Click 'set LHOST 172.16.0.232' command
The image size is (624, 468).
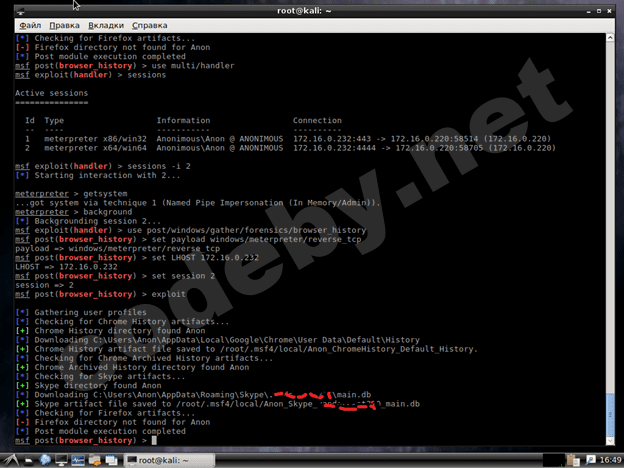(x=205, y=258)
